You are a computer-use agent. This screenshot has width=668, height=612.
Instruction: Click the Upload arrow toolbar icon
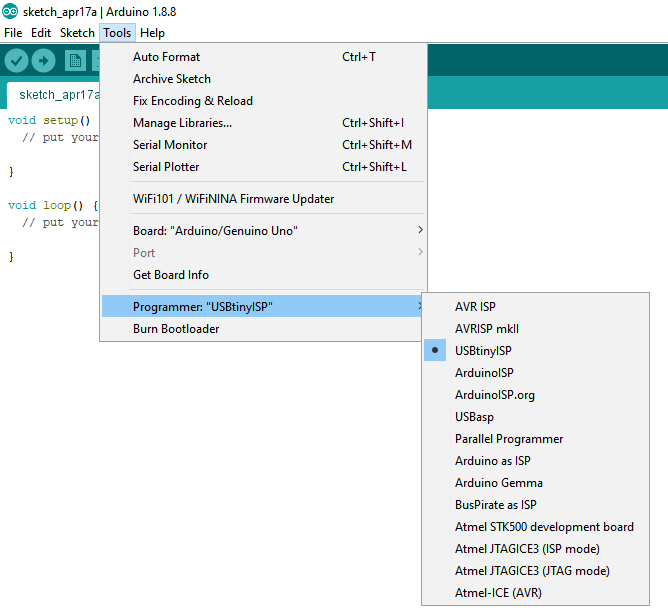click(43, 61)
